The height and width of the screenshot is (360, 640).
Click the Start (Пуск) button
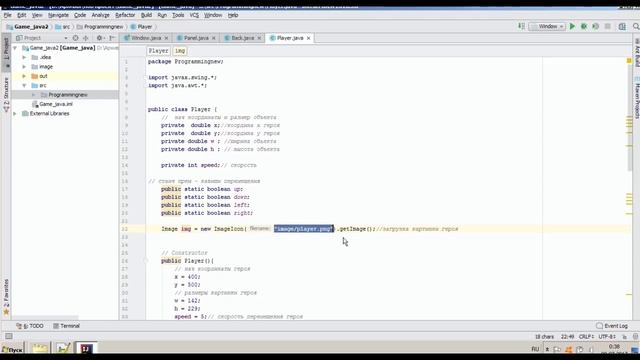point(13,350)
